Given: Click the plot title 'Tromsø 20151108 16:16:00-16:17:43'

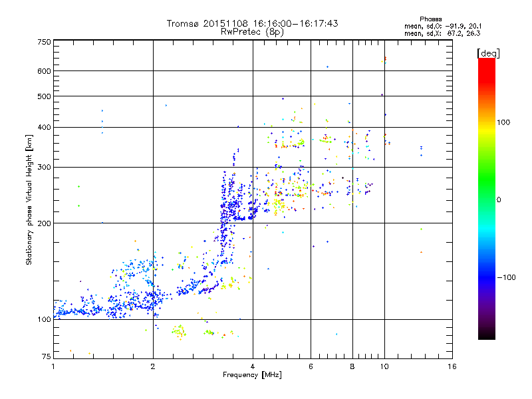Looking at the screenshot, I should [252, 23].
